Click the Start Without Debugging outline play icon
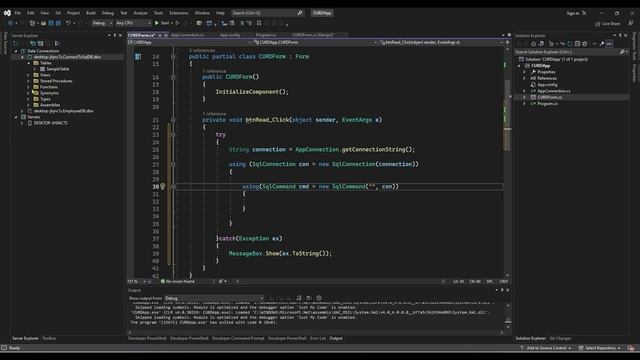This screenshot has width=640, height=360. pyautogui.click(x=178, y=23)
